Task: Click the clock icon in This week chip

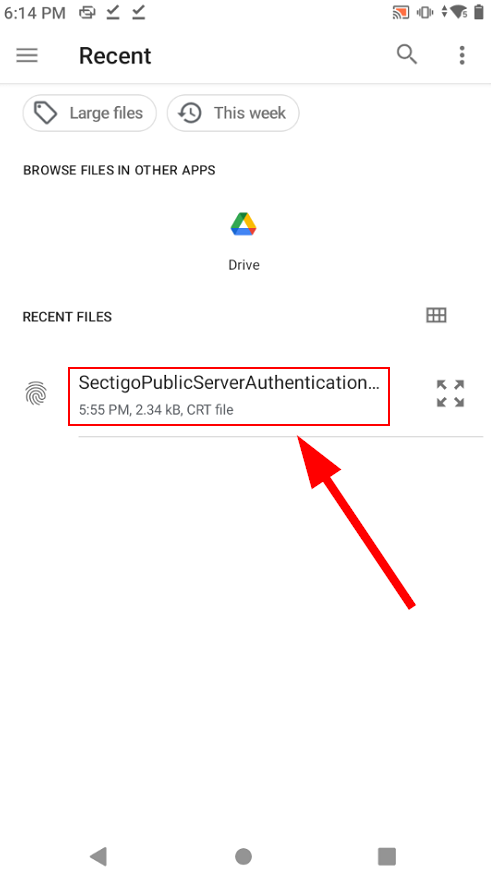Action: (190, 113)
